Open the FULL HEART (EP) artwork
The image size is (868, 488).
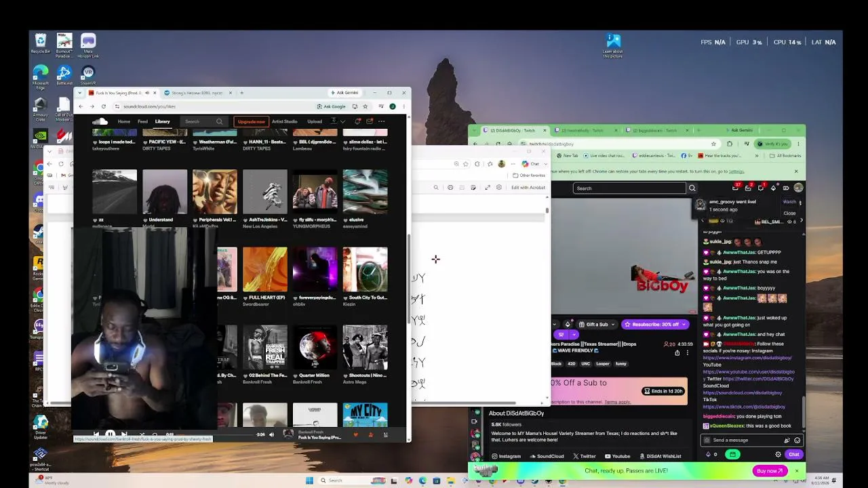(264, 270)
